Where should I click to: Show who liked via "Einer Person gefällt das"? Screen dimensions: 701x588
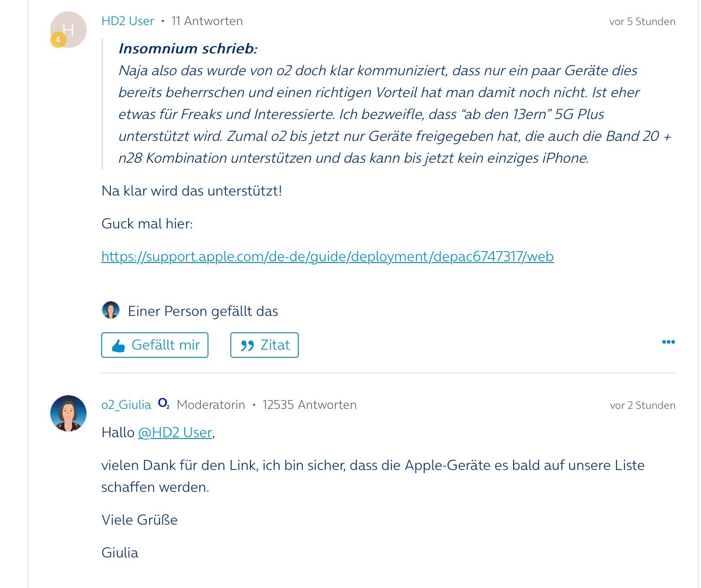(x=203, y=311)
